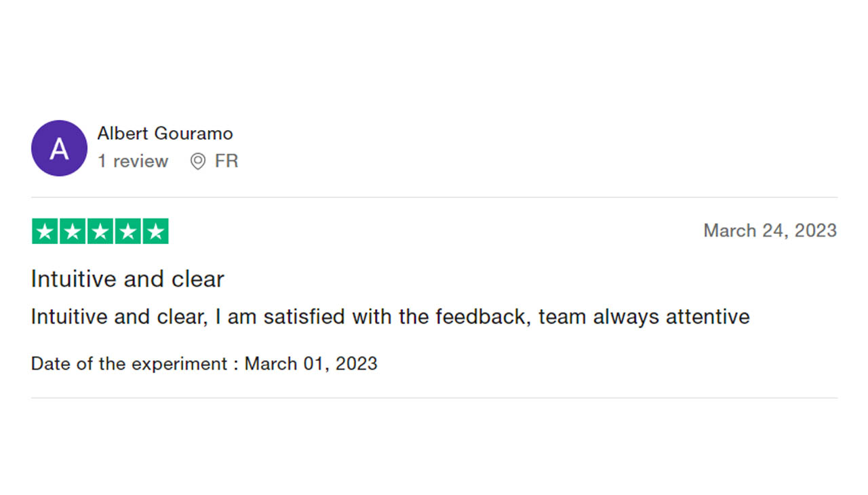Click the third green rating star
The height and width of the screenshot is (495, 868).
click(100, 231)
